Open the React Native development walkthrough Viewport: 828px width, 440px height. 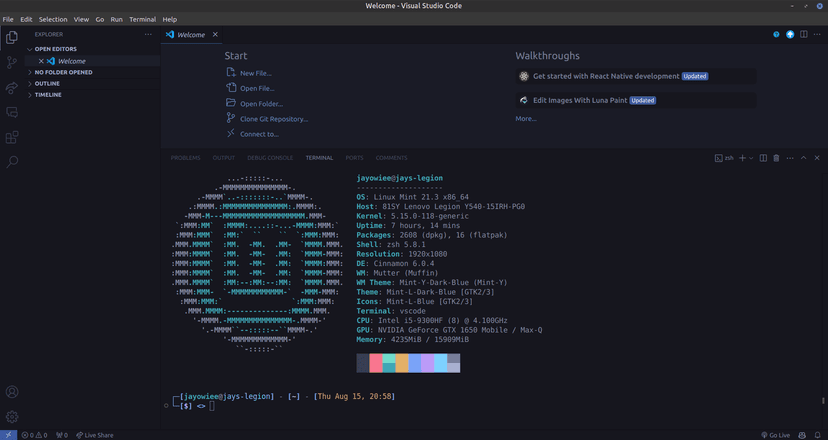606,76
